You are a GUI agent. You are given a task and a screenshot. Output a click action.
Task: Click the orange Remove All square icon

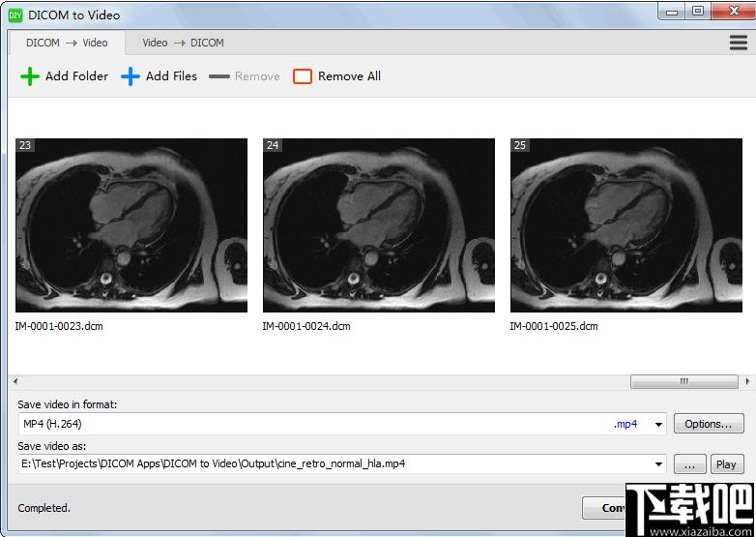(303, 76)
